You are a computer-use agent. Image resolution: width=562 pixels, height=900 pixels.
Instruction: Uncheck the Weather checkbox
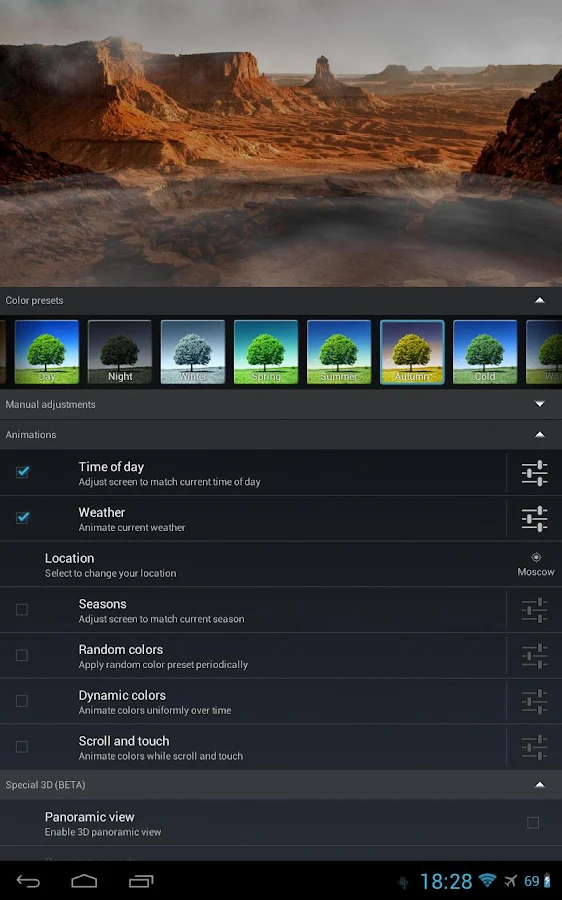pos(22,518)
